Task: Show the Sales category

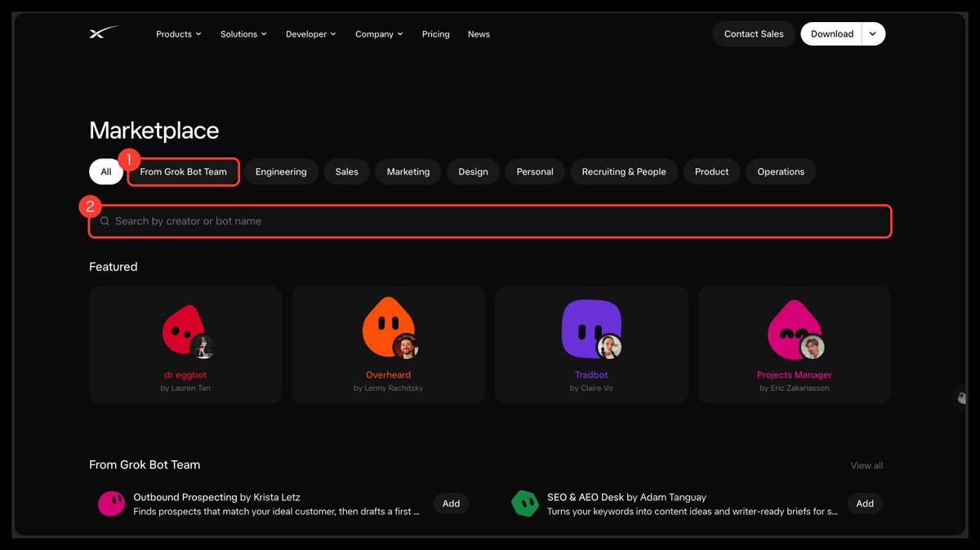Action: (x=347, y=172)
